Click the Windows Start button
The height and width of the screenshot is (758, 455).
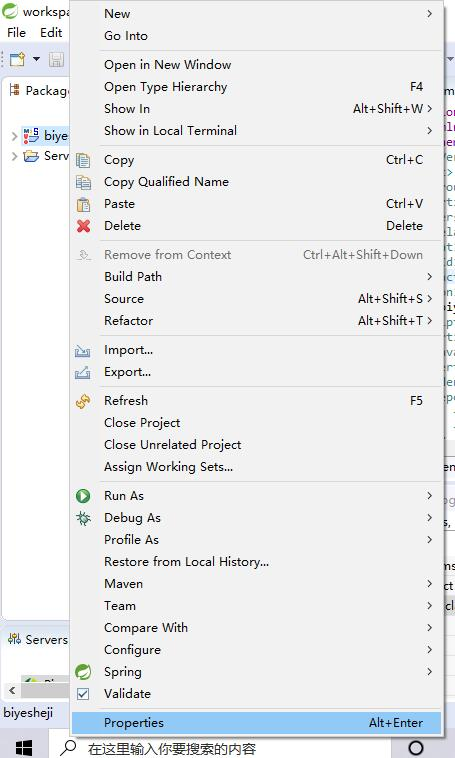point(24,748)
